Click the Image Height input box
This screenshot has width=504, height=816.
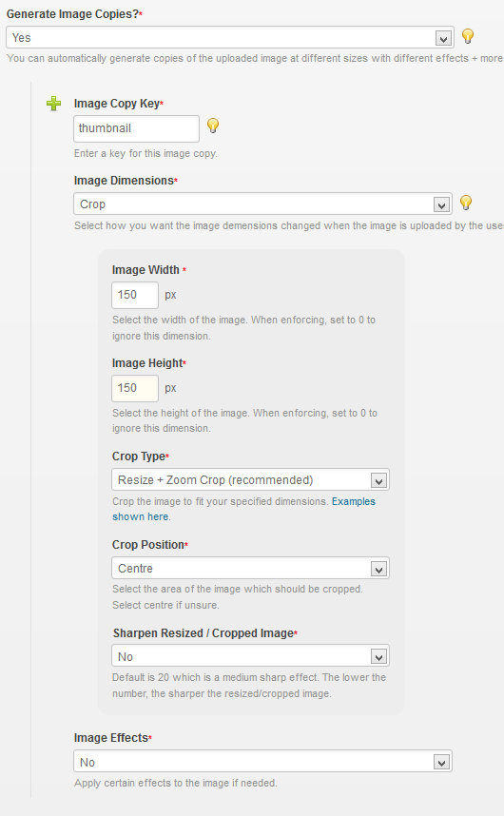tap(135, 388)
